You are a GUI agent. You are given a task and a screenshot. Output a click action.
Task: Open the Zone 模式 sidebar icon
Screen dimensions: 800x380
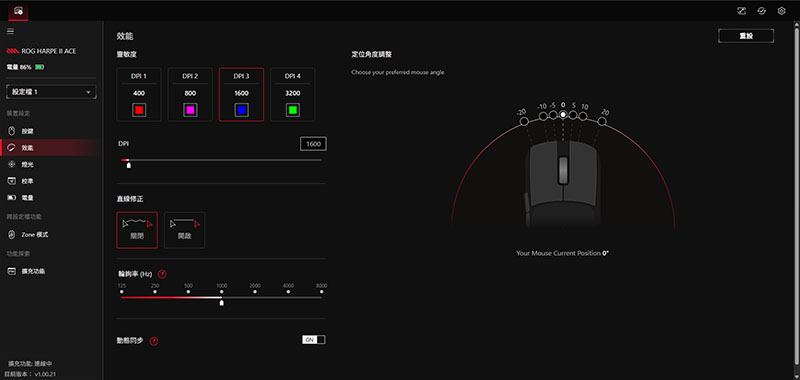[x=12, y=235]
